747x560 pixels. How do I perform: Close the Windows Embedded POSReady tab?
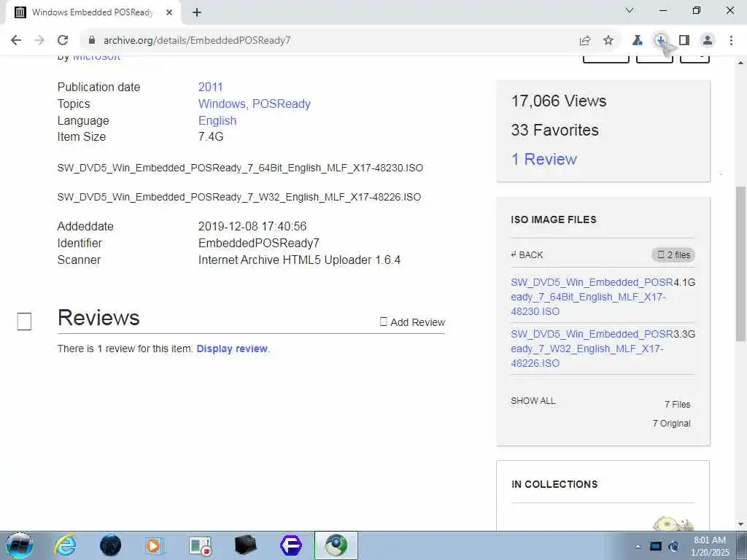coord(169,12)
